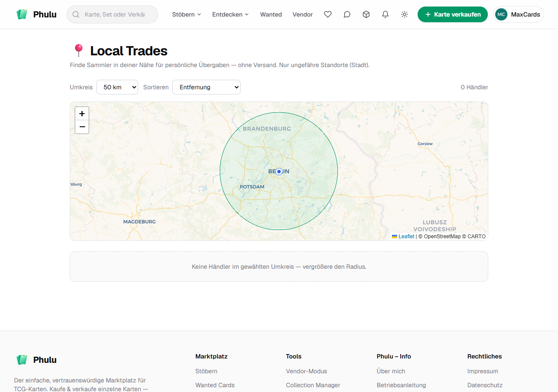This screenshot has width=558, height=392.
Task: Open the Vendor-Modus footer link
Action: tap(306, 371)
